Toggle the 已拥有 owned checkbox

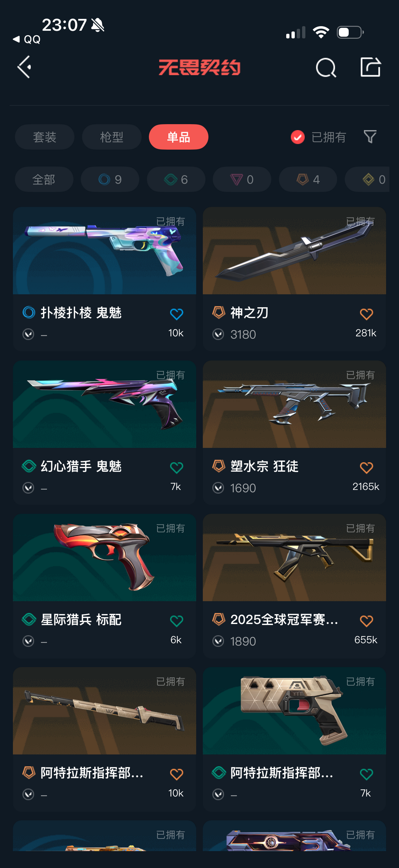(x=297, y=137)
